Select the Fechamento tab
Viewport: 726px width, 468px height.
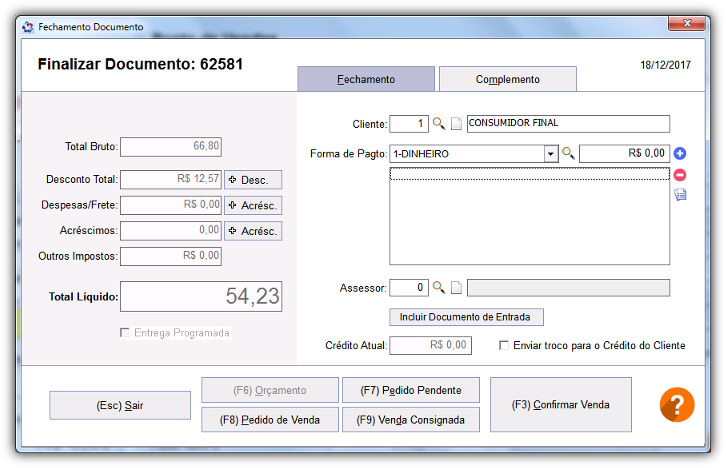366,79
